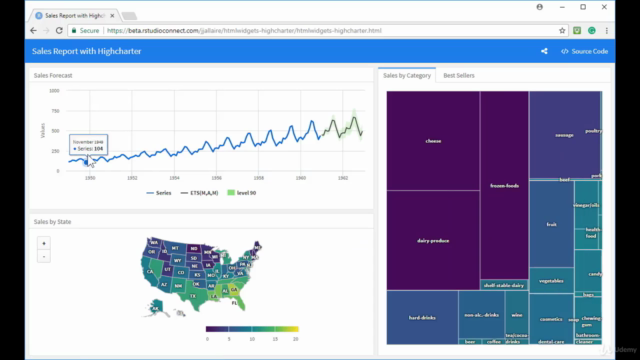The height and width of the screenshot is (360, 640).
Task: Click California (CA) on the map
Action: (150, 271)
